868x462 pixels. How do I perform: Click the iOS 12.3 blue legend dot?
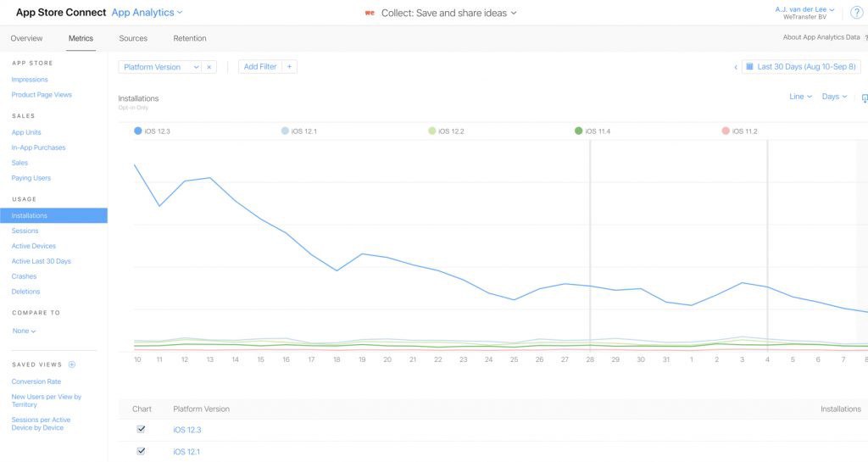(138, 131)
